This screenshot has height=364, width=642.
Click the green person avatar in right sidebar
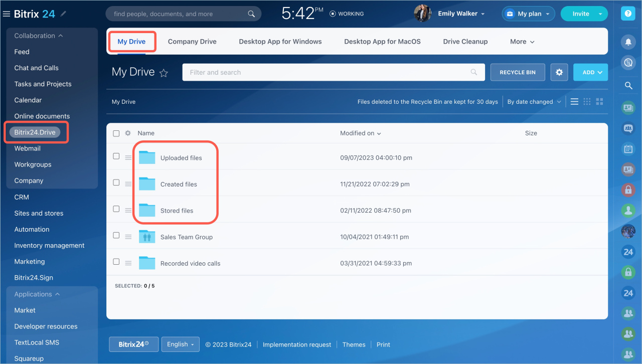628,210
